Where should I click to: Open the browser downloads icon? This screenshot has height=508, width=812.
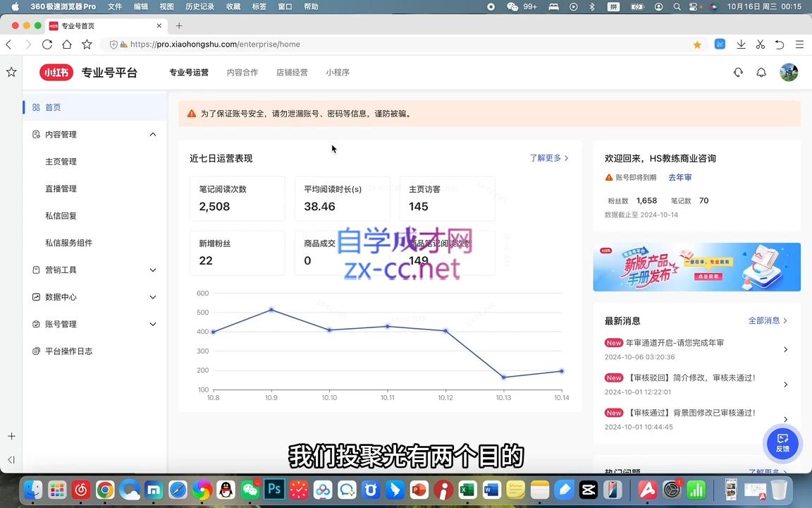pyautogui.click(x=741, y=44)
